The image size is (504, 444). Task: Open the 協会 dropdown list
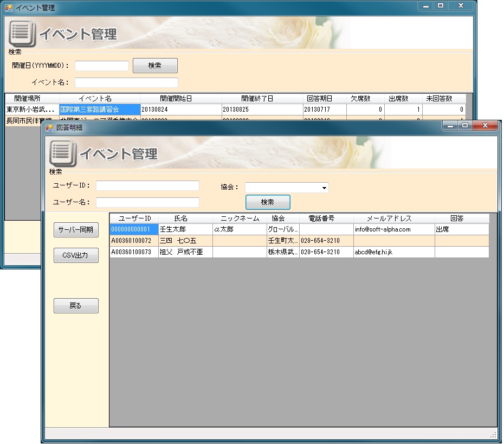(x=324, y=188)
